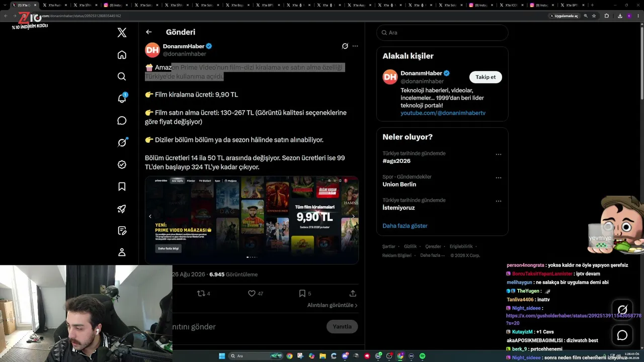Open youtube.com/@donanimhabertv link
The width and height of the screenshot is (644, 362).
(443, 113)
